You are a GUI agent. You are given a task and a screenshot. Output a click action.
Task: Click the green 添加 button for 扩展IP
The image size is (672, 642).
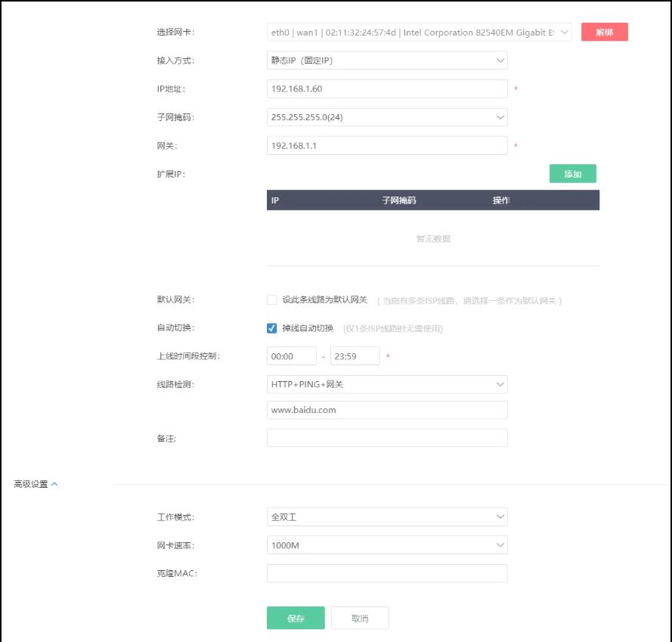572,174
